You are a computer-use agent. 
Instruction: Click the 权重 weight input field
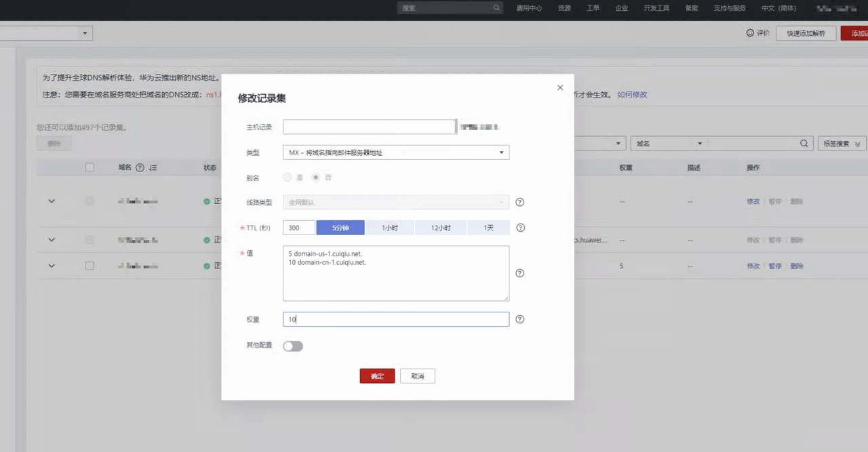click(396, 319)
